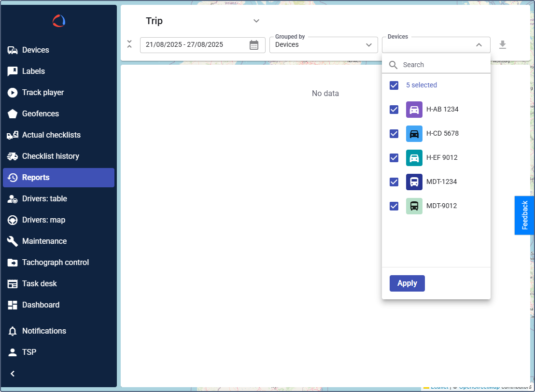Viewport: 535px width, 392px height.
Task: Open the Grouped by dropdown
Action: click(x=323, y=45)
